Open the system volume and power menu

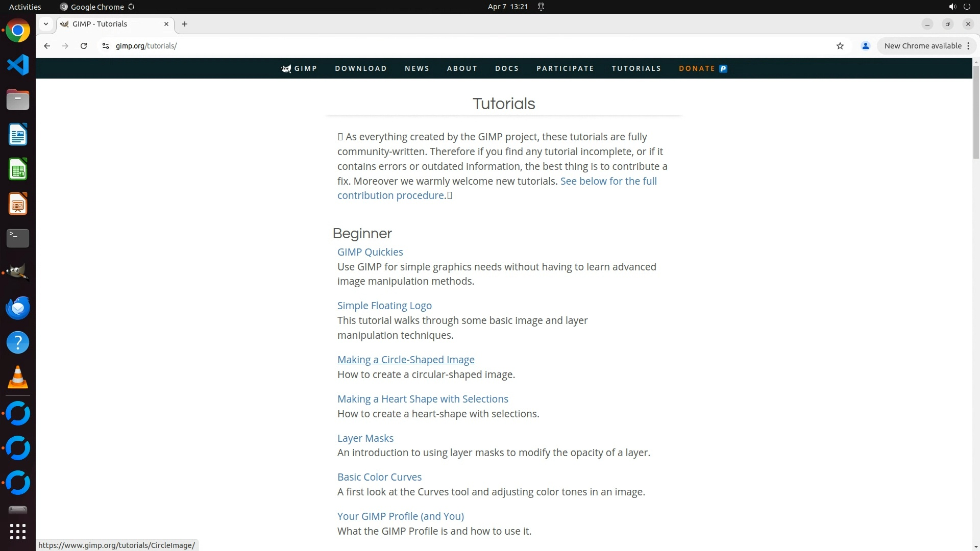[x=959, y=7]
